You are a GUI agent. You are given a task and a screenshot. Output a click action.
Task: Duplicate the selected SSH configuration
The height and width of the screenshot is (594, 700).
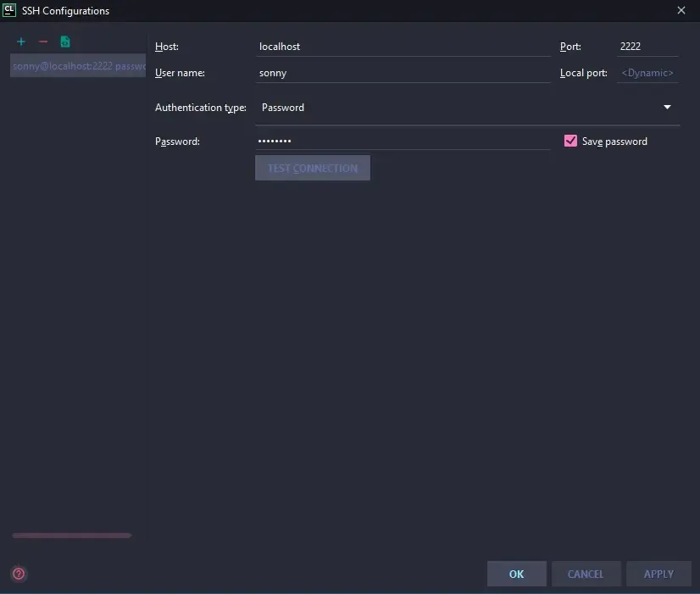(x=65, y=42)
